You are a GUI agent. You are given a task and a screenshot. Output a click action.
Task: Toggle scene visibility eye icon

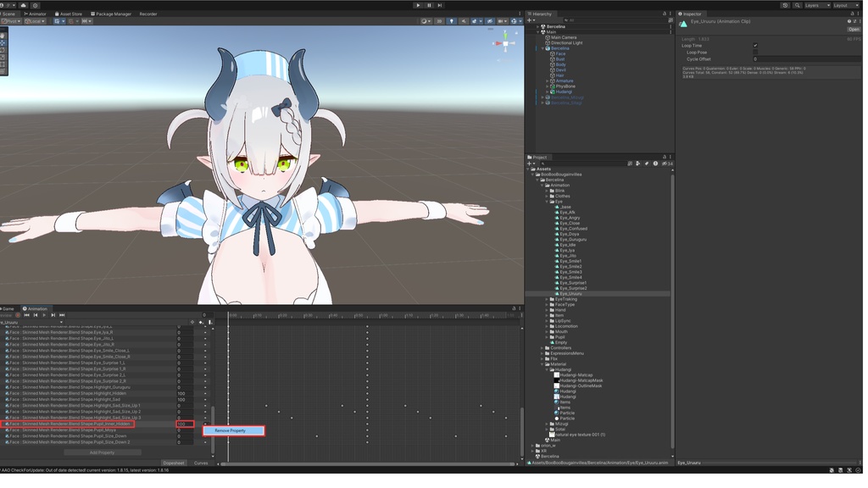pos(489,21)
